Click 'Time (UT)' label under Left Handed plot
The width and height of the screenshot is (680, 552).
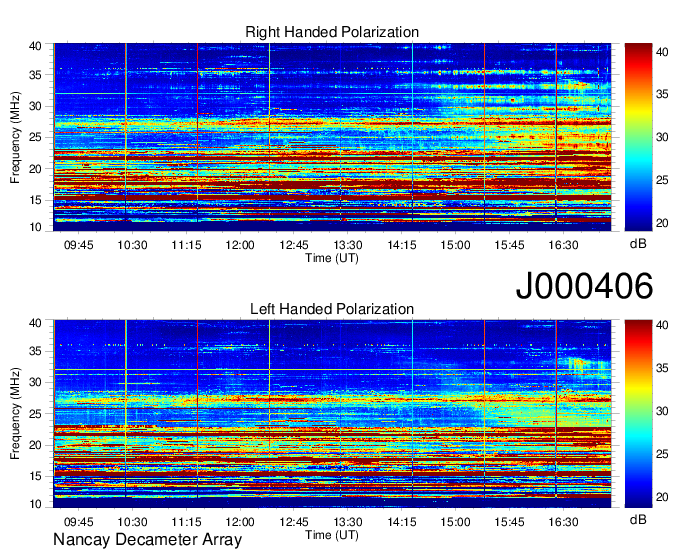332,535
